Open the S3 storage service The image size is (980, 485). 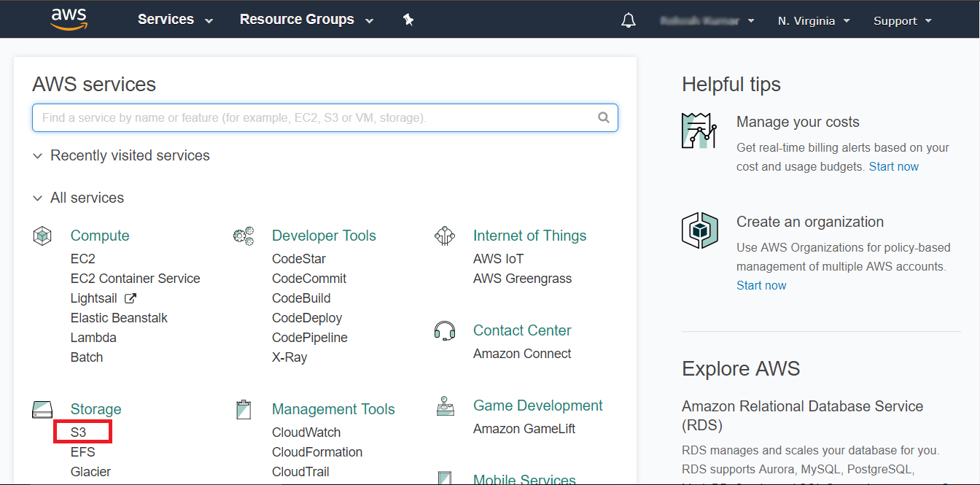[79, 432]
